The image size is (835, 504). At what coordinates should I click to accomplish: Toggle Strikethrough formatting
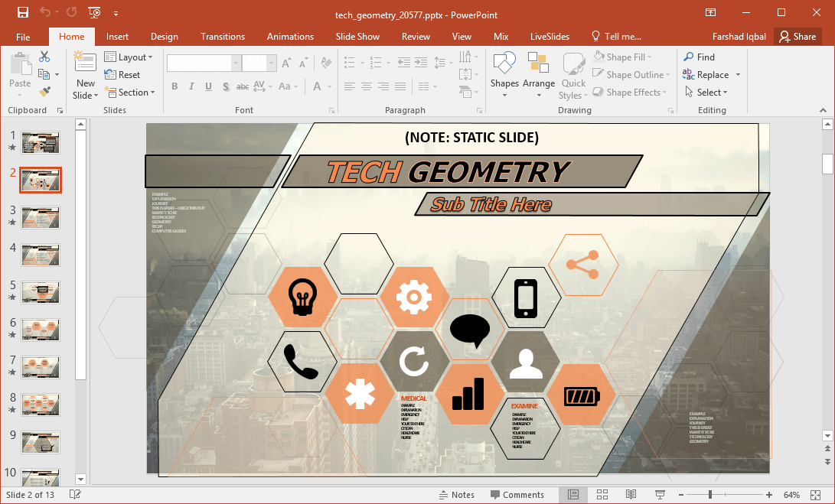243,86
